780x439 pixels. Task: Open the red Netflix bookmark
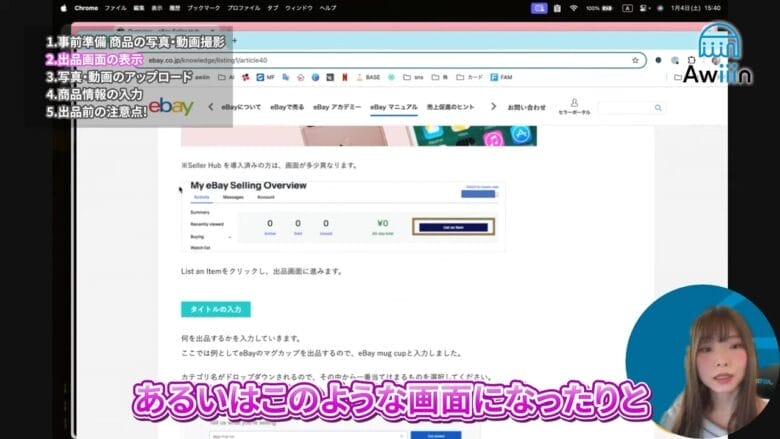coord(344,77)
